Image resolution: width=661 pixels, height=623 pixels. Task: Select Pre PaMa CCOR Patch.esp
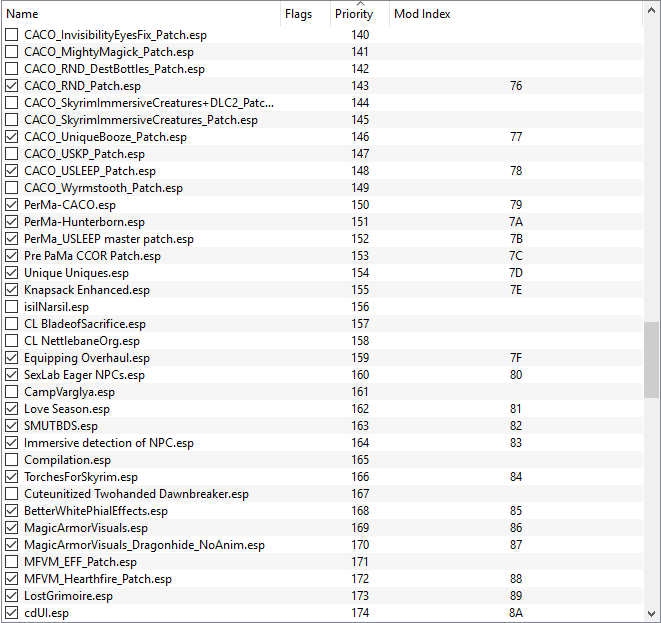coord(92,256)
